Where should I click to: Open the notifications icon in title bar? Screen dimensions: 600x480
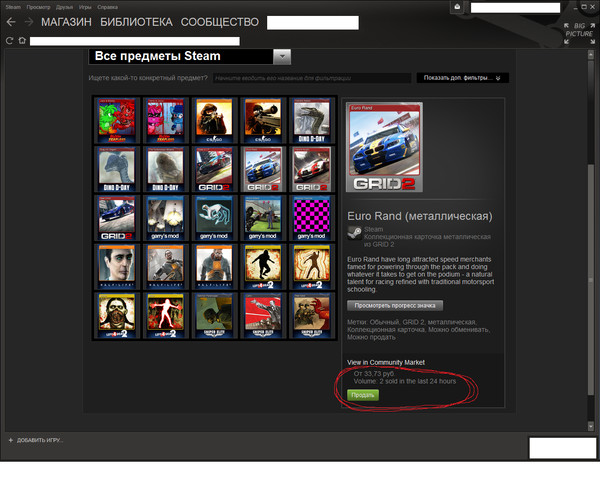coord(457,7)
